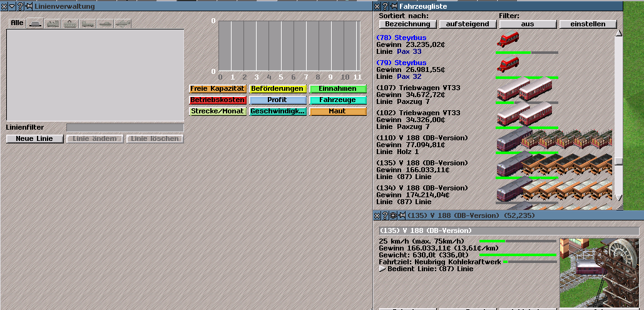Enable the Einnahmen chart series
The image size is (644, 310).
[338, 89]
